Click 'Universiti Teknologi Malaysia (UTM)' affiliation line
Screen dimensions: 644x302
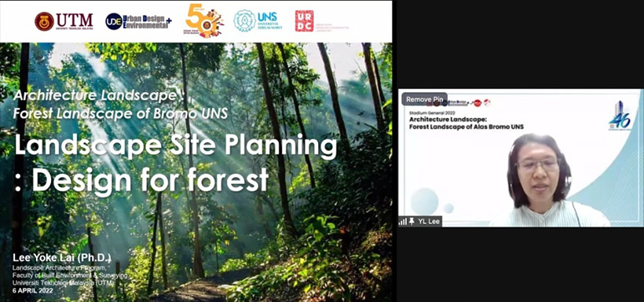[x=63, y=283]
